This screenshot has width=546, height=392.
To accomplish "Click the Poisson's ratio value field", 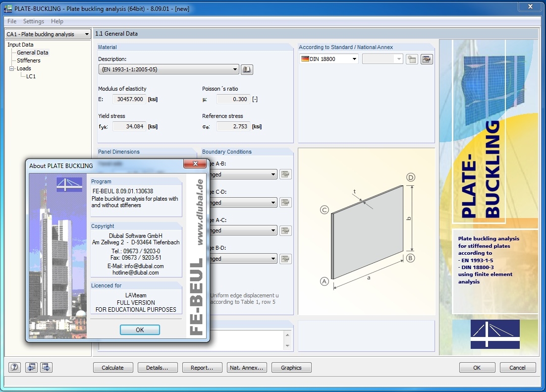I will tap(233, 99).
